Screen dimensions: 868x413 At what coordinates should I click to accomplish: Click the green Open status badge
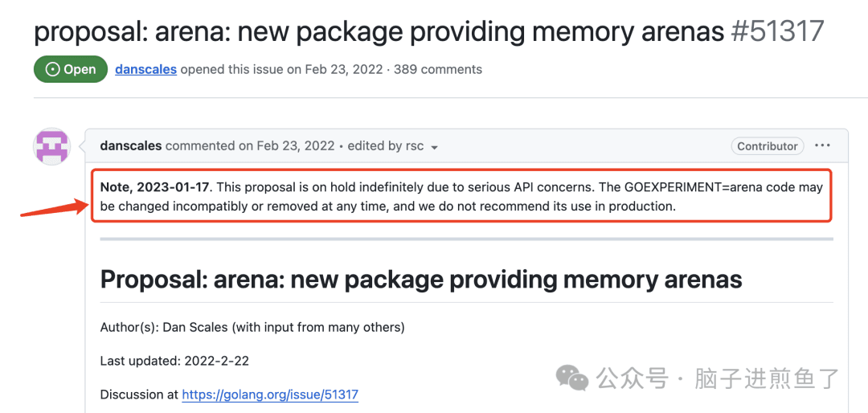tap(71, 70)
